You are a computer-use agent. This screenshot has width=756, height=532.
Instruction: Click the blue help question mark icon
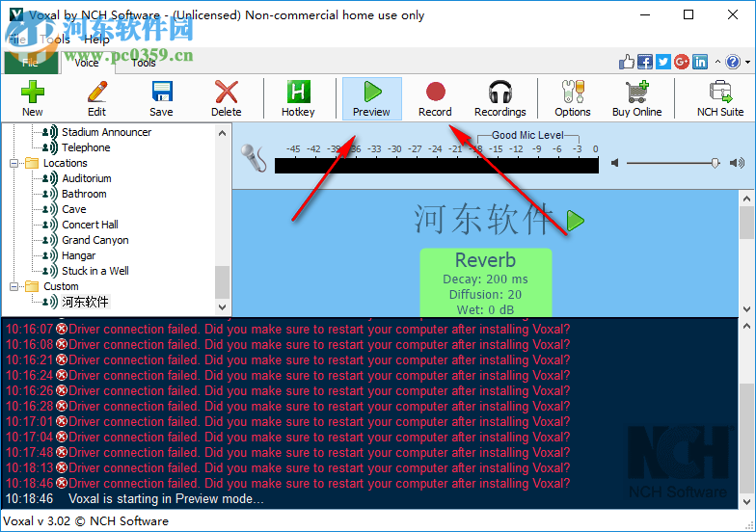pyautogui.click(x=733, y=62)
